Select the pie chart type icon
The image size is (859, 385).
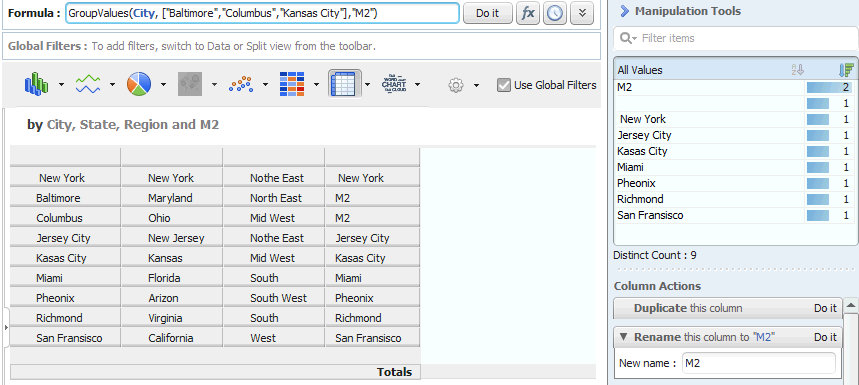(139, 84)
